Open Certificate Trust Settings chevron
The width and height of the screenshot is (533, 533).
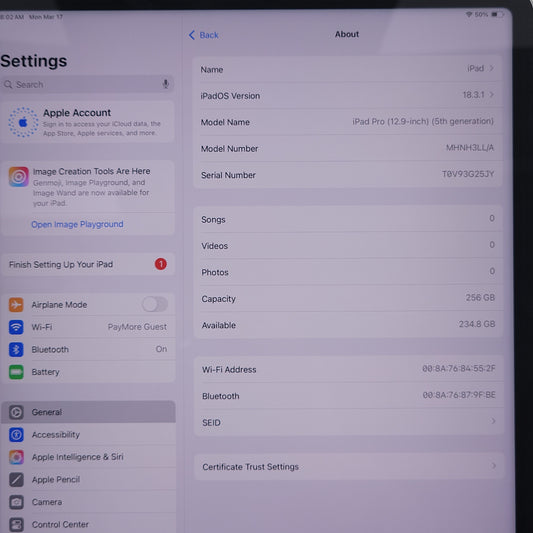click(494, 465)
